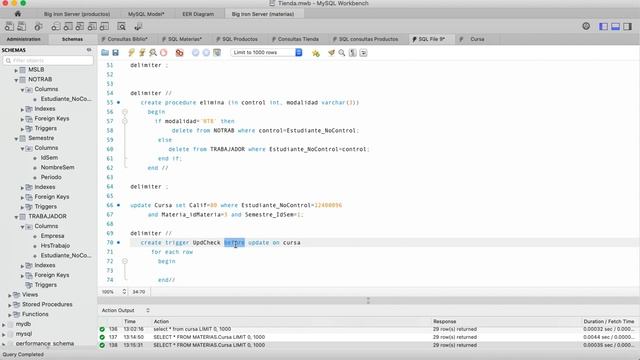Click the create new schema icon

56,27
